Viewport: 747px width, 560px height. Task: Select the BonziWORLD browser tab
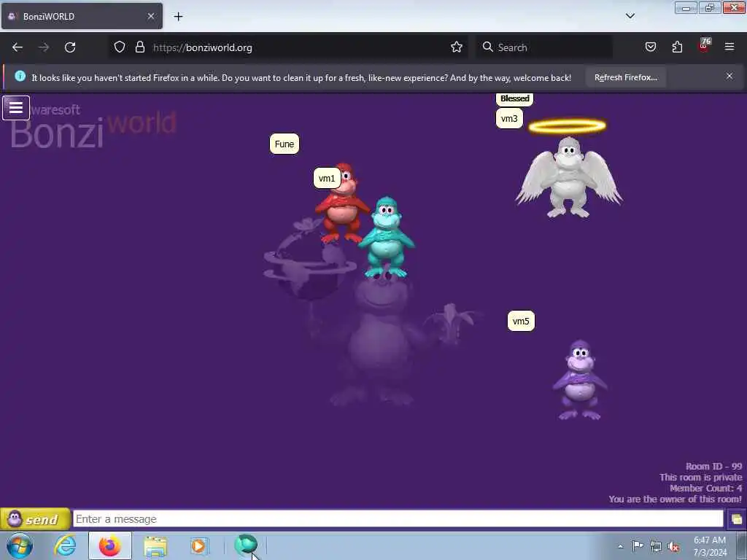click(82, 16)
